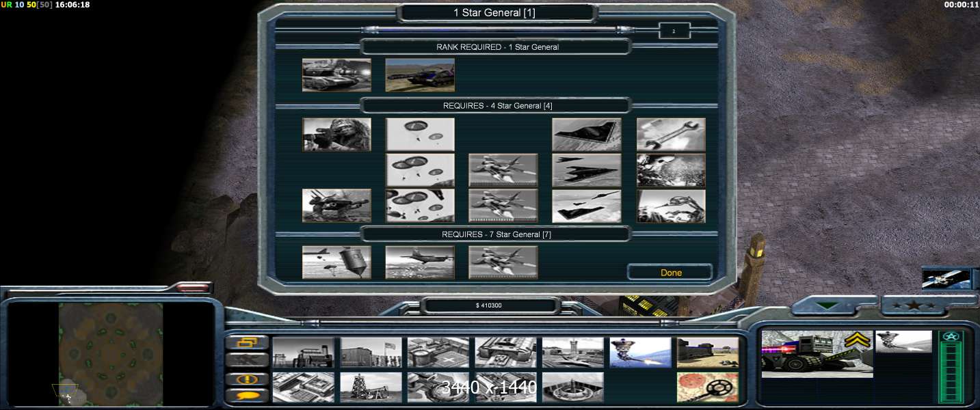Open the three-star generals promotion button

tap(914, 305)
